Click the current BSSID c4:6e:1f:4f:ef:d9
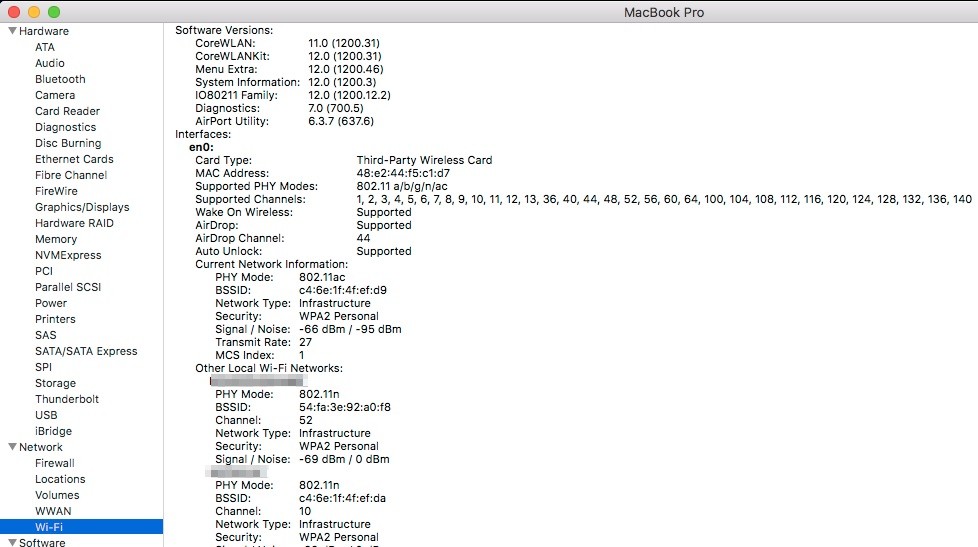This screenshot has width=978, height=547. pos(342,290)
